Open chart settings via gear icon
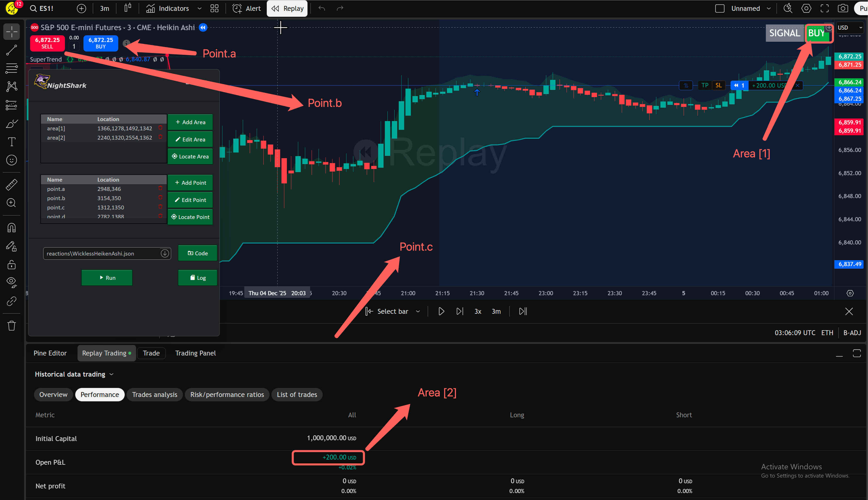Image resolution: width=868 pixels, height=500 pixels. pyautogui.click(x=806, y=8)
